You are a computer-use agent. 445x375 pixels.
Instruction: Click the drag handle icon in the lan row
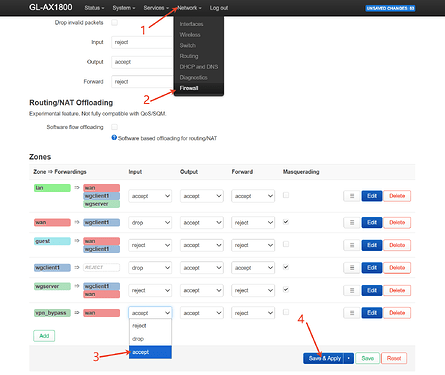(x=352, y=196)
